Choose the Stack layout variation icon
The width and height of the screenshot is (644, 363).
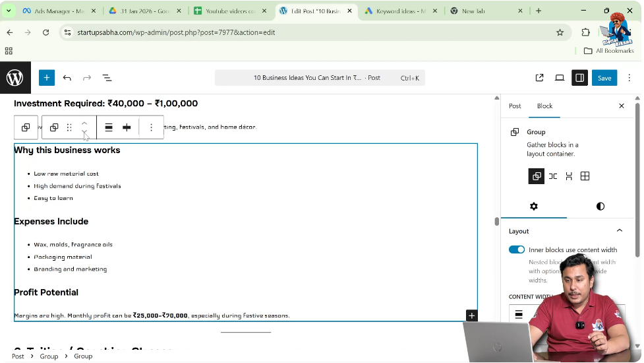pyautogui.click(x=569, y=176)
